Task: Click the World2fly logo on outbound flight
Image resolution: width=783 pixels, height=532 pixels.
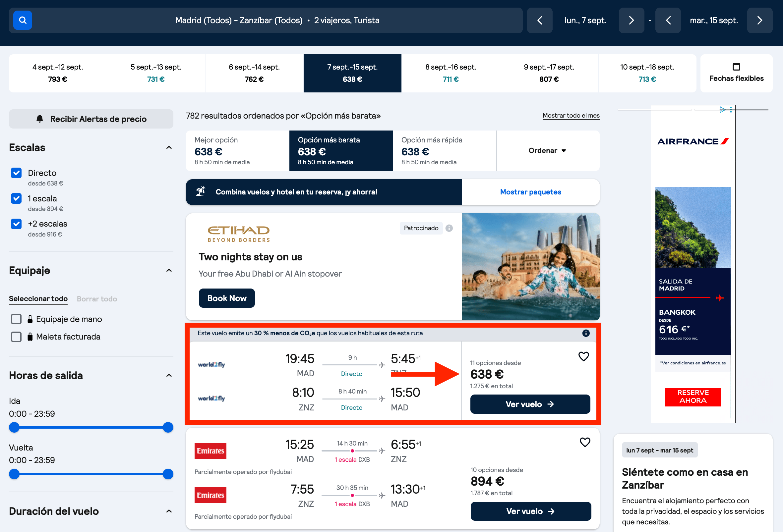Action: pos(211,364)
